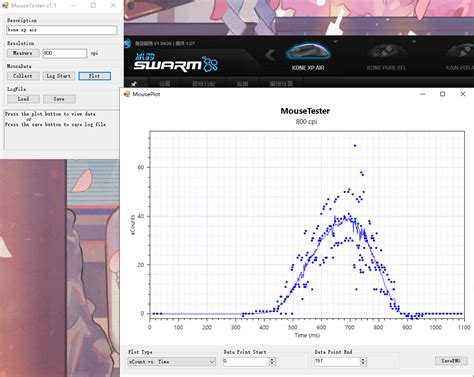The height and width of the screenshot is (377, 474).
Task: Click the left arrow in device carousel
Action: (x=270, y=55)
